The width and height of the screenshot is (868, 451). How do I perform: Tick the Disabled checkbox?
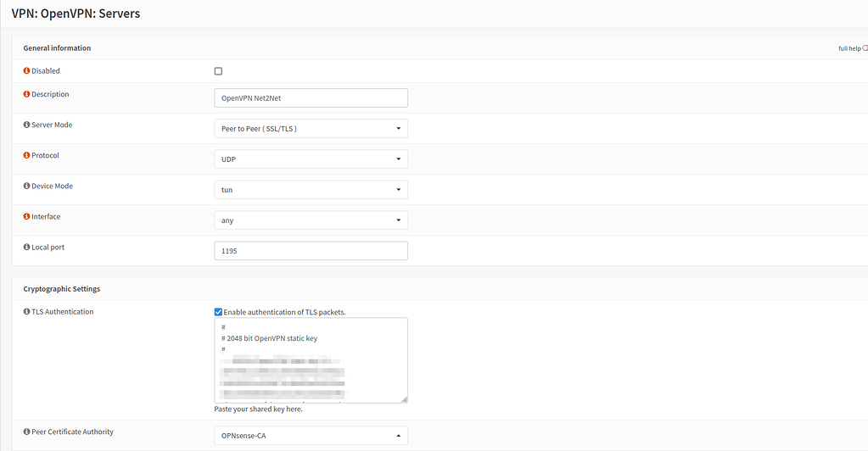pyautogui.click(x=218, y=71)
